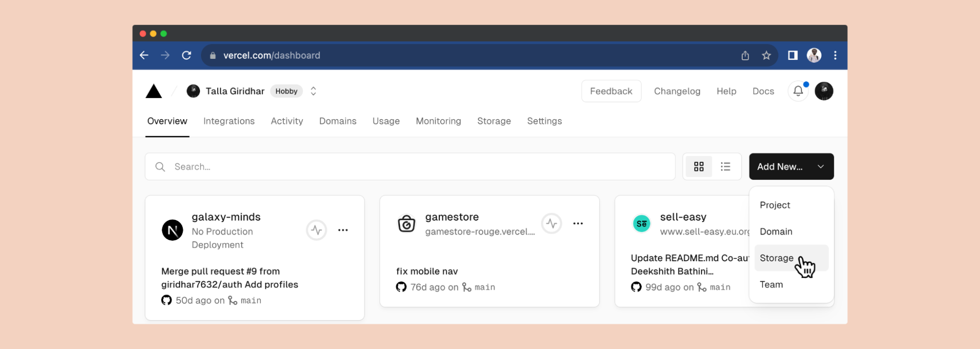Click the browser forward arrow

tap(165, 55)
